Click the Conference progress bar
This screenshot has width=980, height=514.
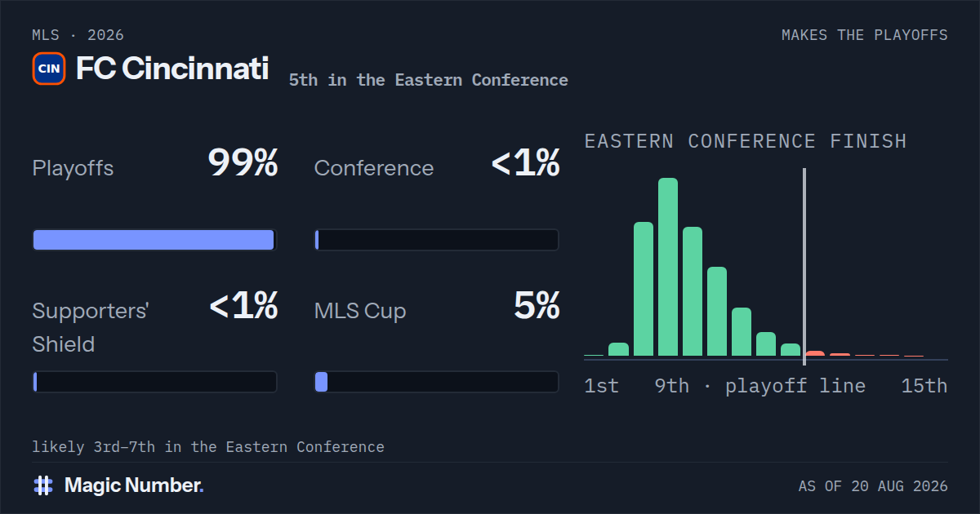coord(437,240)
